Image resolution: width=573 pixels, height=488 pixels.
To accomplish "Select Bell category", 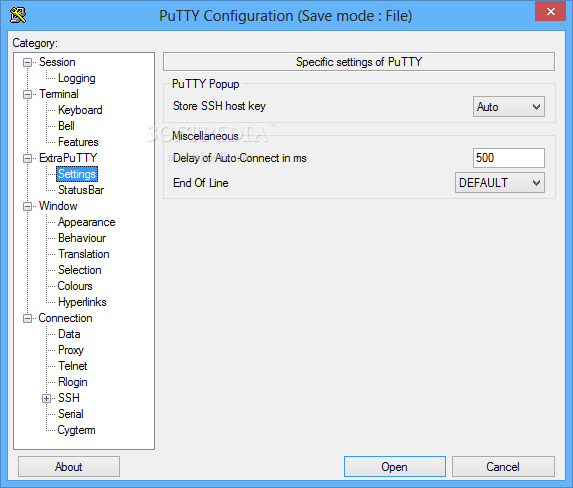I will [x=67, y=126].
